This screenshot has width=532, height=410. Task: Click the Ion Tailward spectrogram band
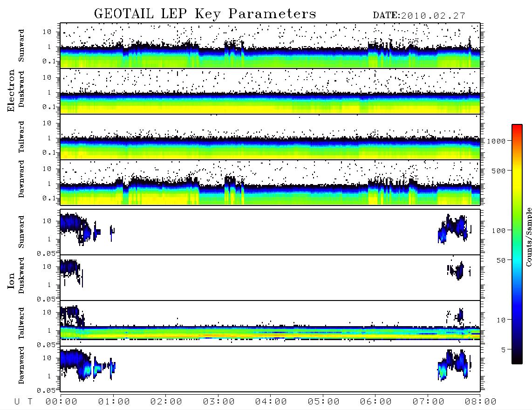click(270, 333)
